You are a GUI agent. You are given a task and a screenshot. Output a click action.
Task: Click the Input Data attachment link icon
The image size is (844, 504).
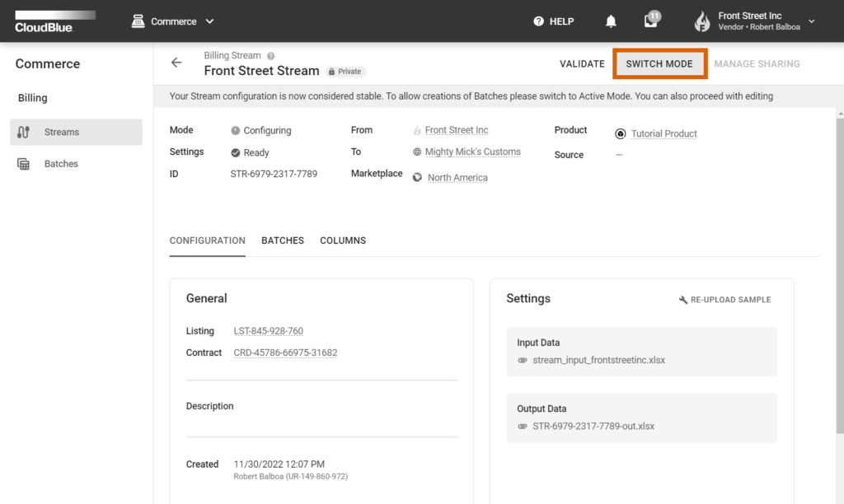coord(522,361)
